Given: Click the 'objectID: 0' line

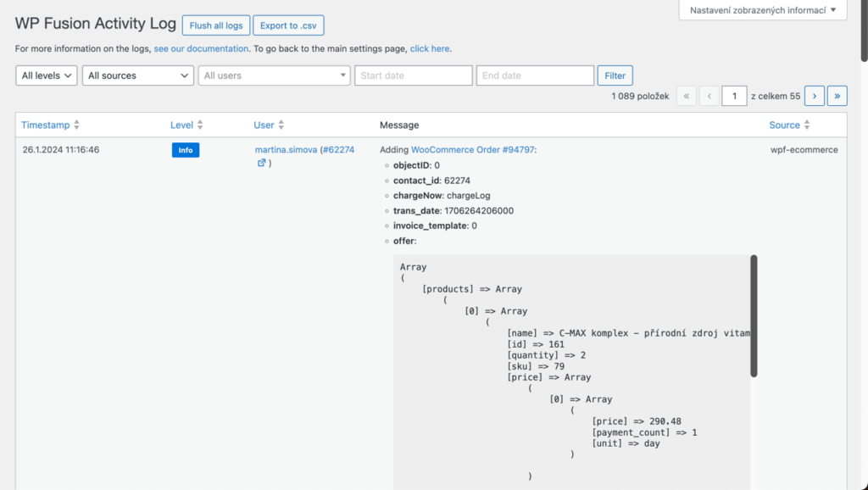Looking at the screenshot, I should click(416, 165).
